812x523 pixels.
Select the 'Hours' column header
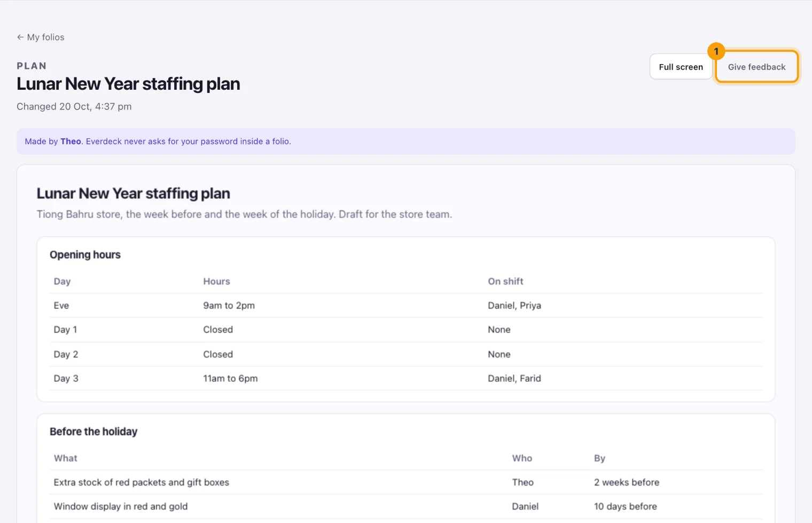click(x=216, y=282)
